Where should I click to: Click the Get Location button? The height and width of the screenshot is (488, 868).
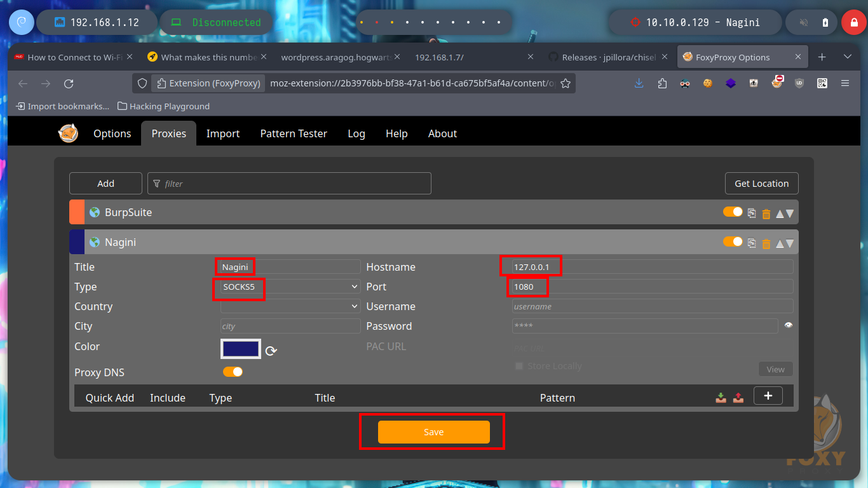tap(762, 183)
